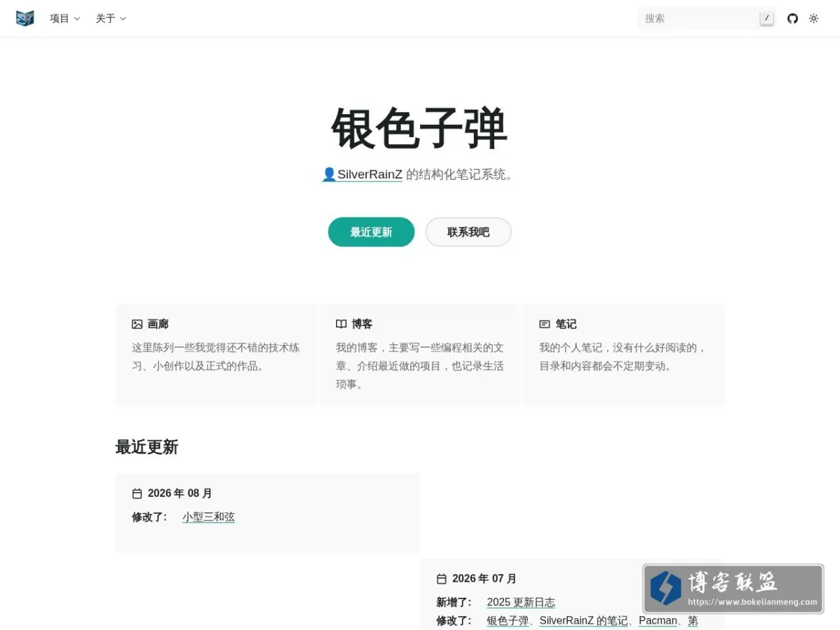
Task: Open the Pacman link
Action: tap(658, 621)
